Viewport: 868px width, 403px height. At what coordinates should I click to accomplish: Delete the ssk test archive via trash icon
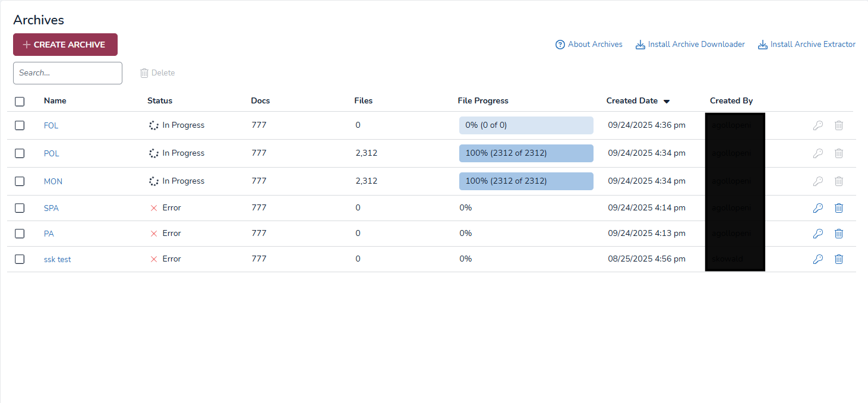click(838, 259)
